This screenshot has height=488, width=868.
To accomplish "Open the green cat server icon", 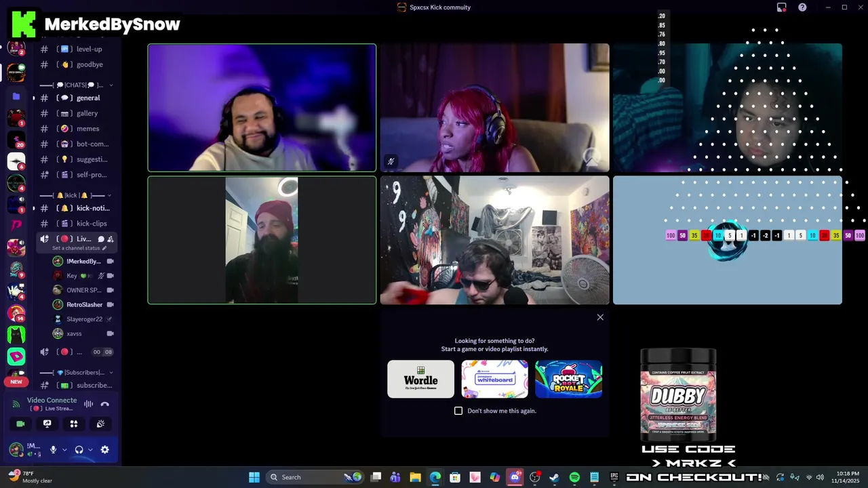I will (x=16, y=335).
